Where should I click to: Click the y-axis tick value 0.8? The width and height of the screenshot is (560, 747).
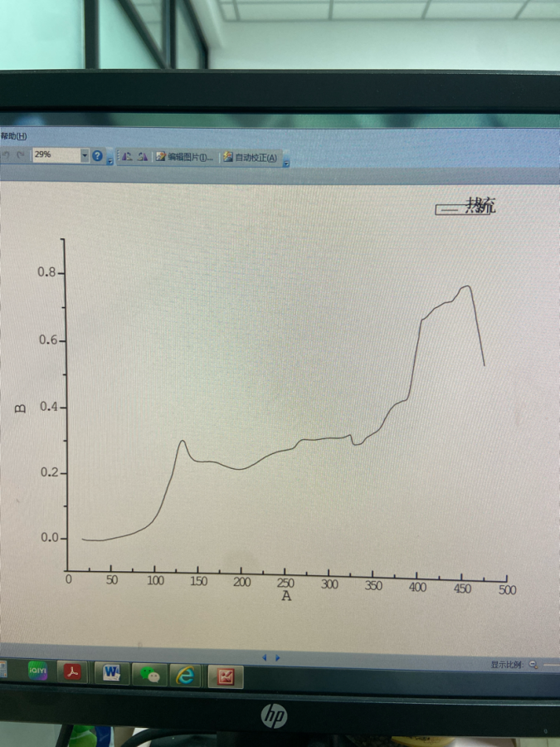(46, 272)
